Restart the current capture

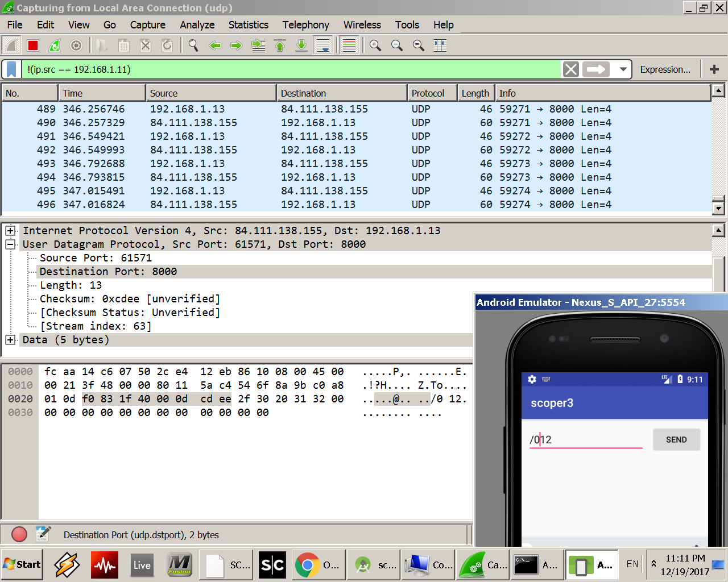(55, 45)
